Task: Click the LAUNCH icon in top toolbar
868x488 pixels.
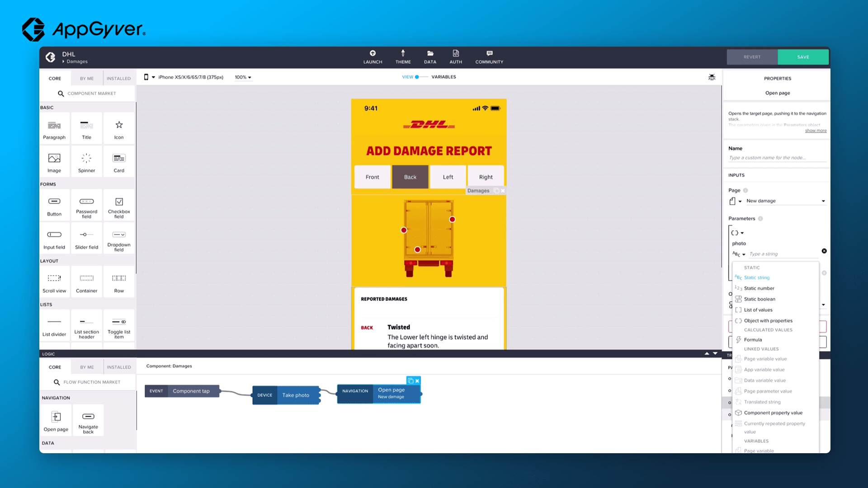Action: pyautogui.click(x=372, y=56)
